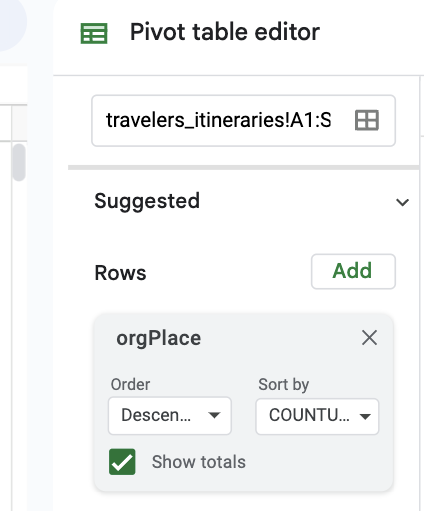Click the Order label above the dropdown
The width and height of the screenshot is (424, 511).
point(130,384)
